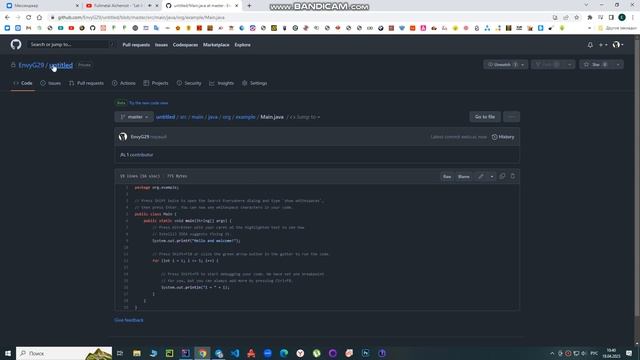The width and height of the screenshot is (640, 360).
Task: Select the Issues repository tab
Action: tap(51, 83)
